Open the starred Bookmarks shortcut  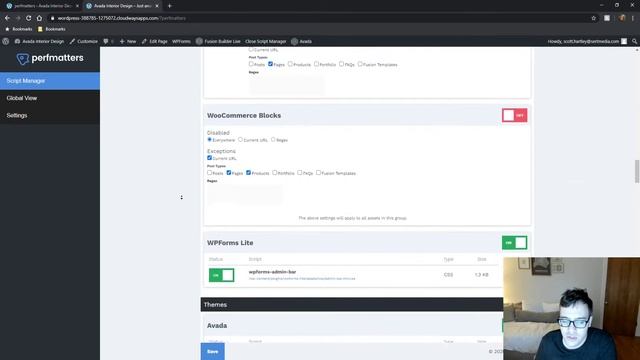pos(18,29)
